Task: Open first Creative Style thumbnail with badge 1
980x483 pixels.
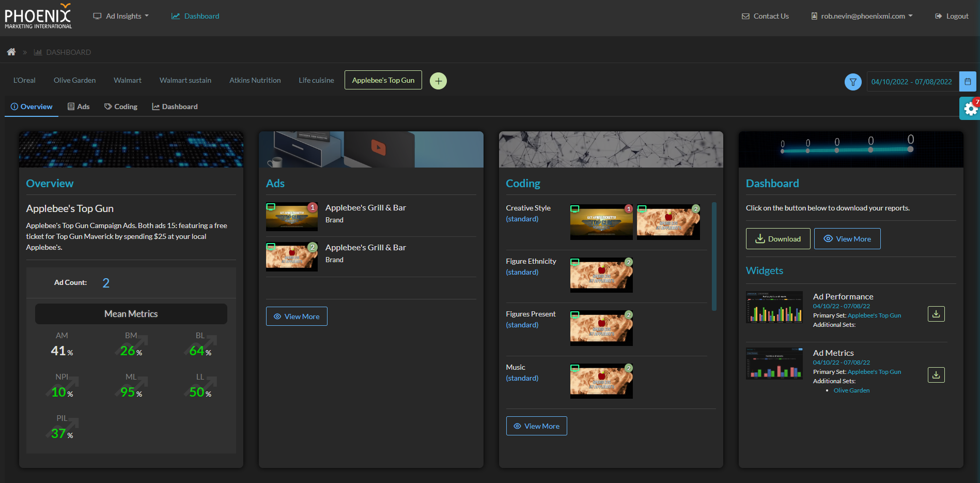Action: pos(601,222)
